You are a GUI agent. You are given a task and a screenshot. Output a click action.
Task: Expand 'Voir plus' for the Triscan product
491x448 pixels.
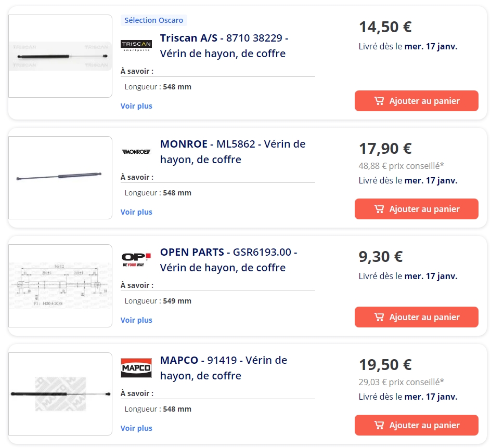click(136, 106)
